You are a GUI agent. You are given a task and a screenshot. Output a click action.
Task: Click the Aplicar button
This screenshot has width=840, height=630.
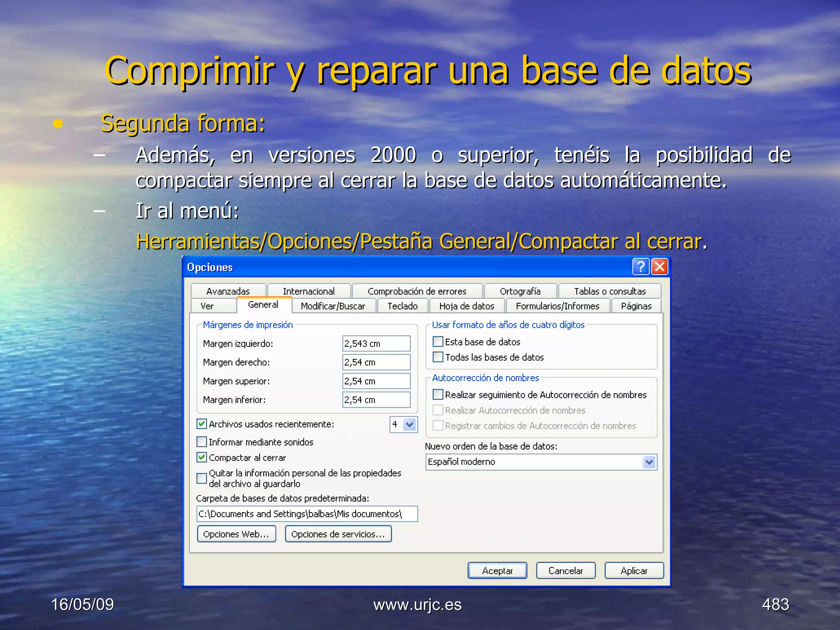coord(634,571)
